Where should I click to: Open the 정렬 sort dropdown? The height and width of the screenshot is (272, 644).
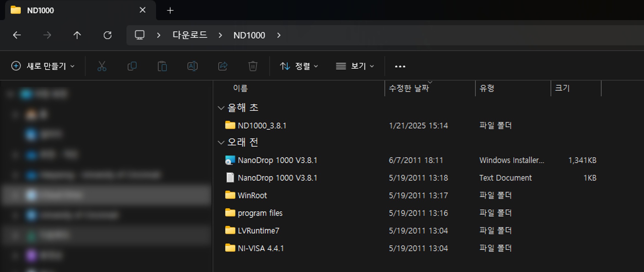(x=299, y=66)
